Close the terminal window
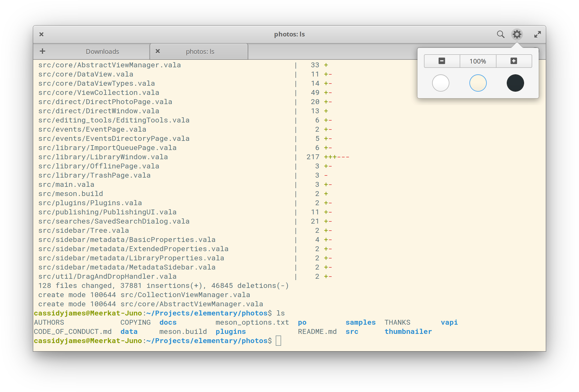579x392 pixels. (x=41, y=34)
